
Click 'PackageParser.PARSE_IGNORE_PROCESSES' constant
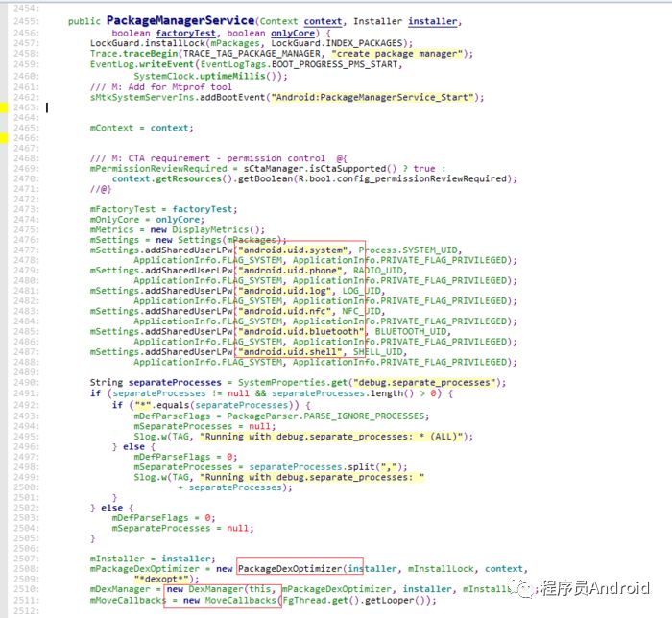pyautogui.click(x=325, y=416)
